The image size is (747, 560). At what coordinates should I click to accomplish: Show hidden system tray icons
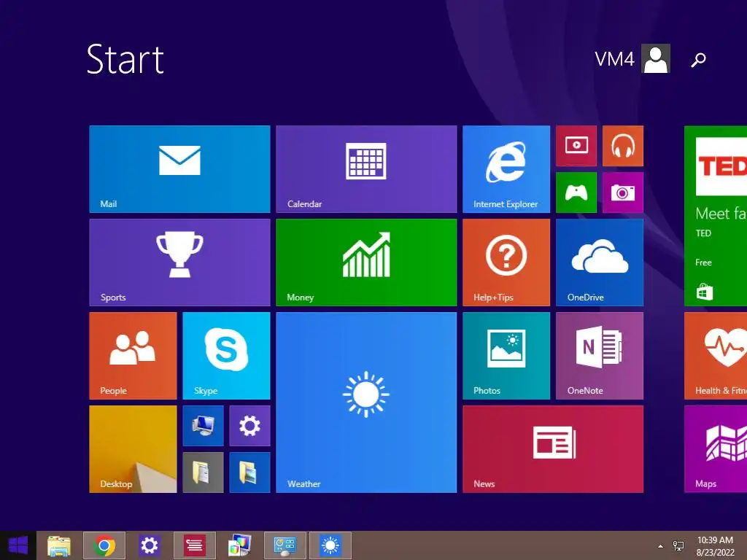(660, 546)
